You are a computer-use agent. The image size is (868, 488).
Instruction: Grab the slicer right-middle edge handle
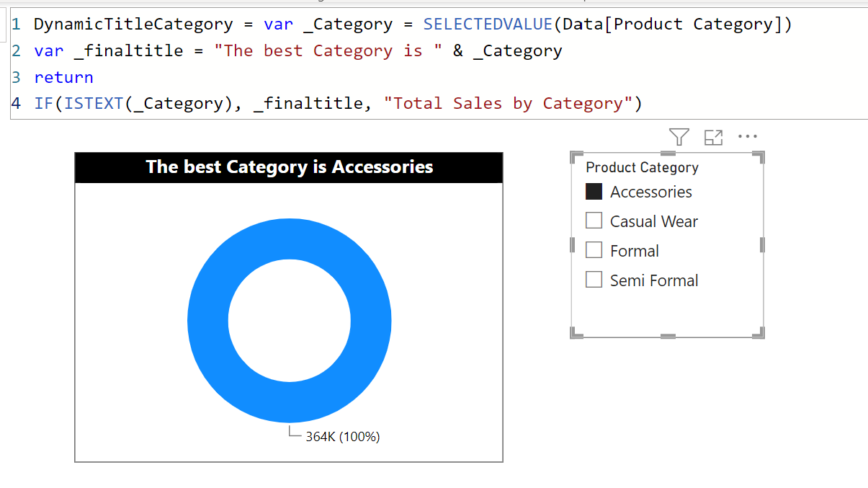coord(761,245)
